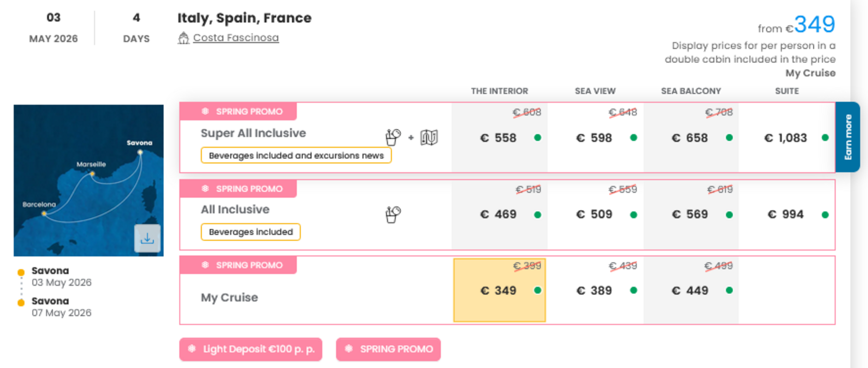Select All Inclusive Sea View fare €509
The height and width of the screenshot is (368, 868).
click(594, 214)
